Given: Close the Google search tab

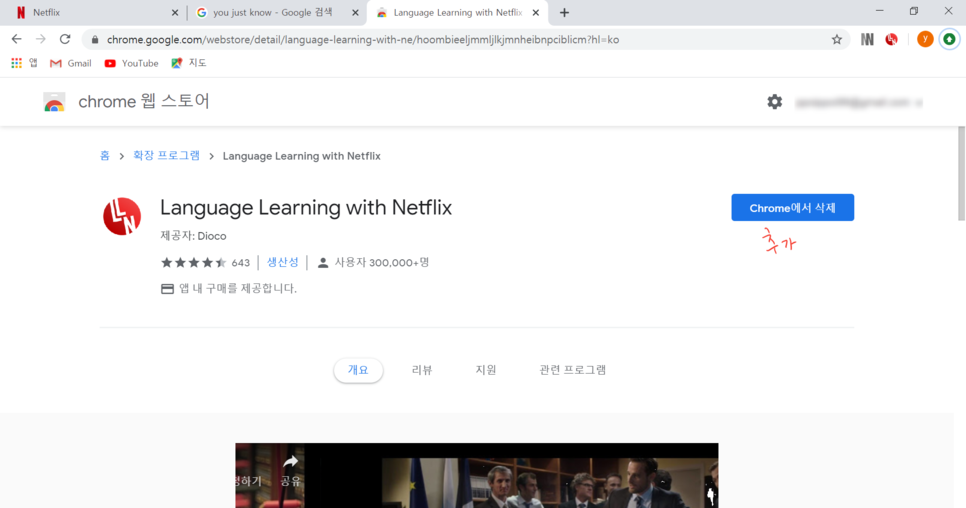Looking at the screenshot, I should point(355,12).
